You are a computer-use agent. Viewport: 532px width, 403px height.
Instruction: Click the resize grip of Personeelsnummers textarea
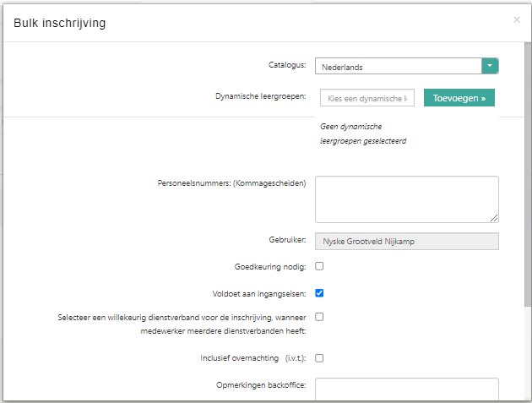pos(494,218)
